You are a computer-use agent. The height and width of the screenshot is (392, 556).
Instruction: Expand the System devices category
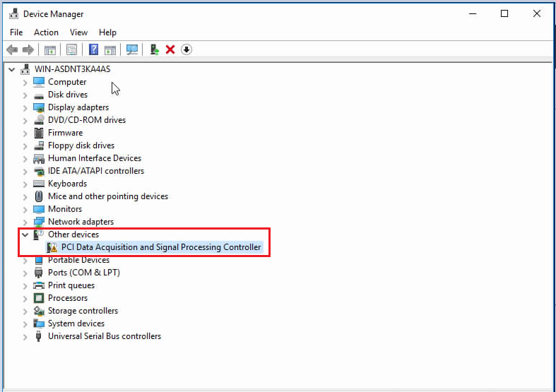tap(25, 324)
